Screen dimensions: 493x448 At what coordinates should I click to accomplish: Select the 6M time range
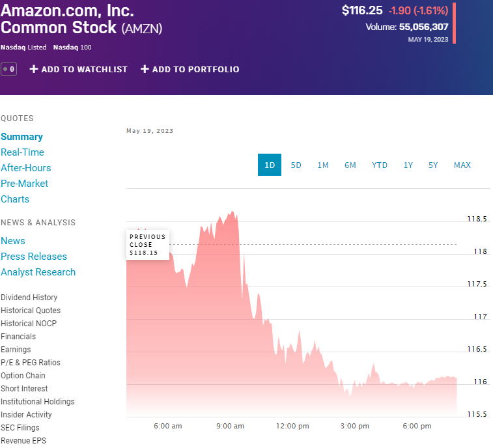[350, 165]
